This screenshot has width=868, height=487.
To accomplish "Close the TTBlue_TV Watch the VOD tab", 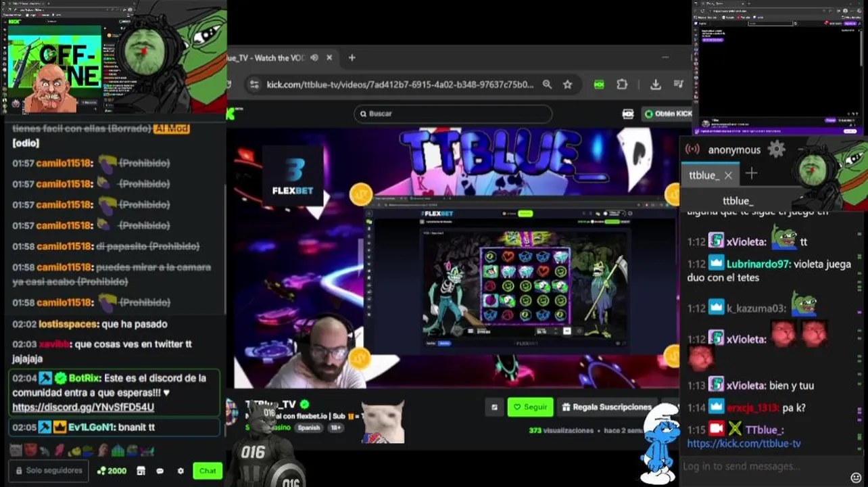I will pyautogui.click(x=329, y=58).
